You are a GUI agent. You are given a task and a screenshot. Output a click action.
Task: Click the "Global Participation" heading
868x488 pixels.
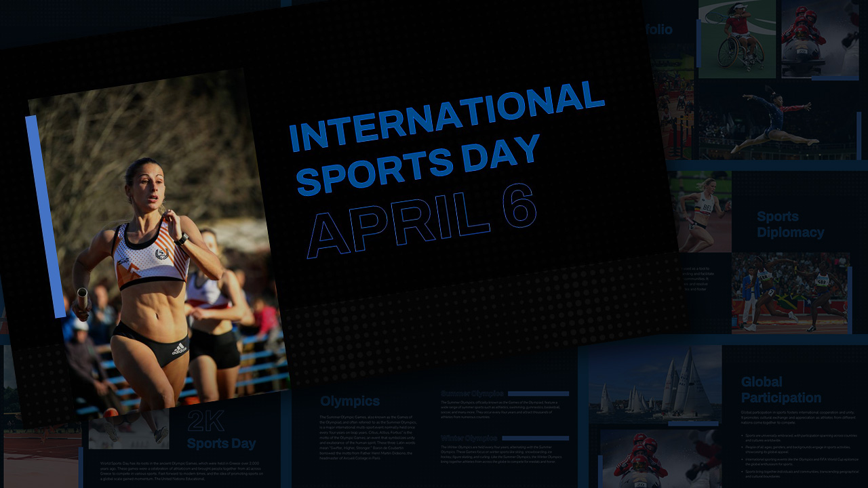[x=781, y=390]
